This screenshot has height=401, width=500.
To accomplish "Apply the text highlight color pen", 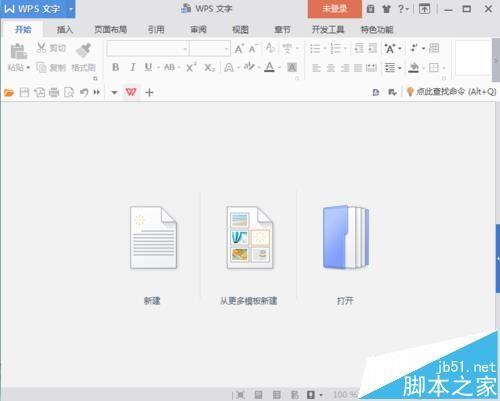I will [x=249, y=67].
